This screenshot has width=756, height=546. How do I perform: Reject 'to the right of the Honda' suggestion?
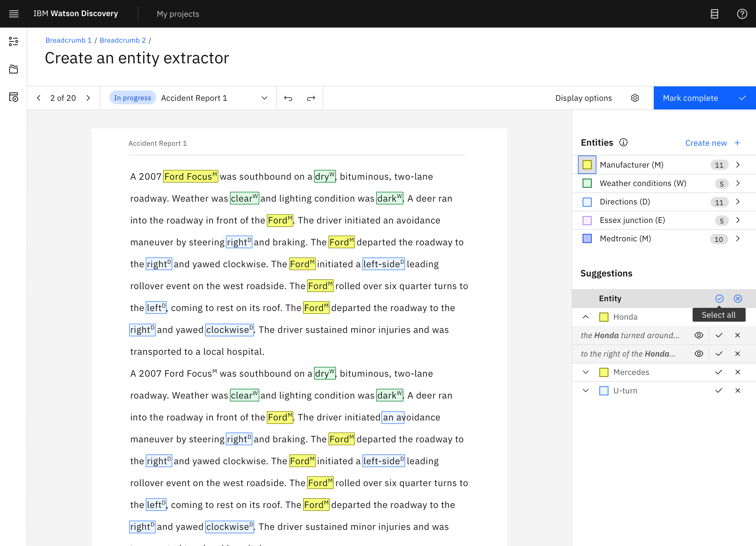737,354
